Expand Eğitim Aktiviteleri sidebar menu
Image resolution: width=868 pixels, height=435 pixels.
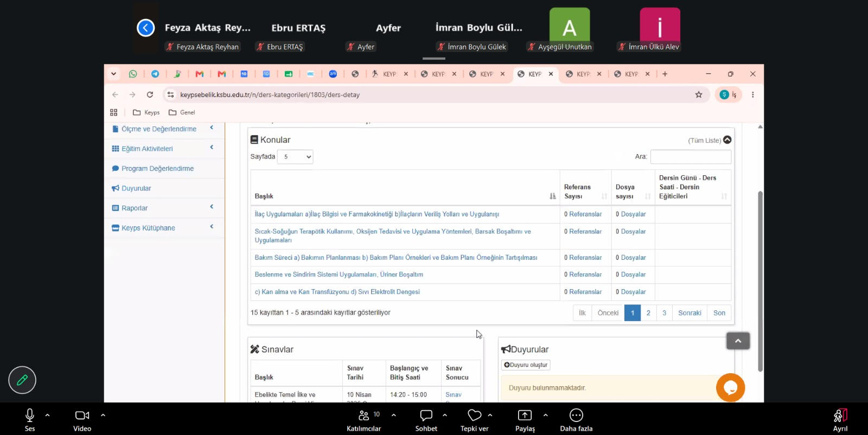[x=164, y=149]
